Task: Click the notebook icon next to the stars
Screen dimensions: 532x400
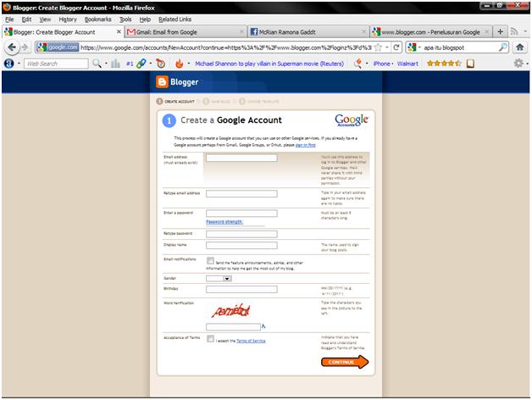Action: [470, 64]
